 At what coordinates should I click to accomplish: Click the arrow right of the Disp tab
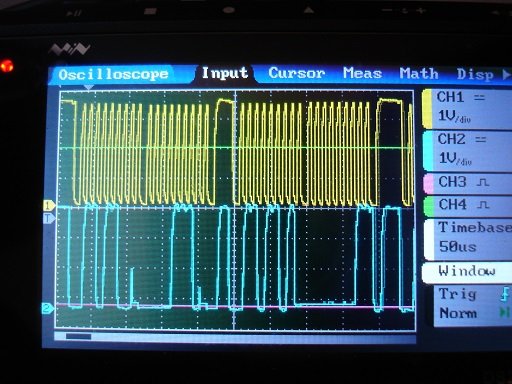[506, 74]
